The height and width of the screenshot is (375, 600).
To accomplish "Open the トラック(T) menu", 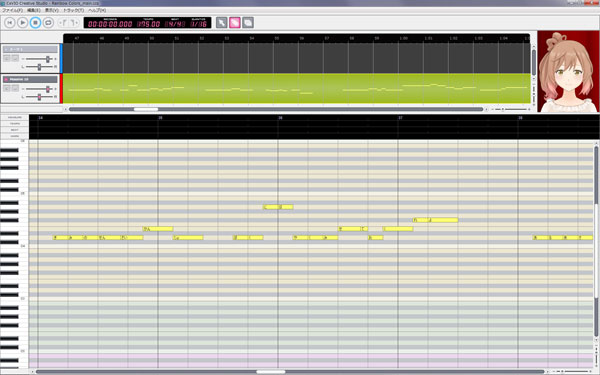I will point(73,10).
